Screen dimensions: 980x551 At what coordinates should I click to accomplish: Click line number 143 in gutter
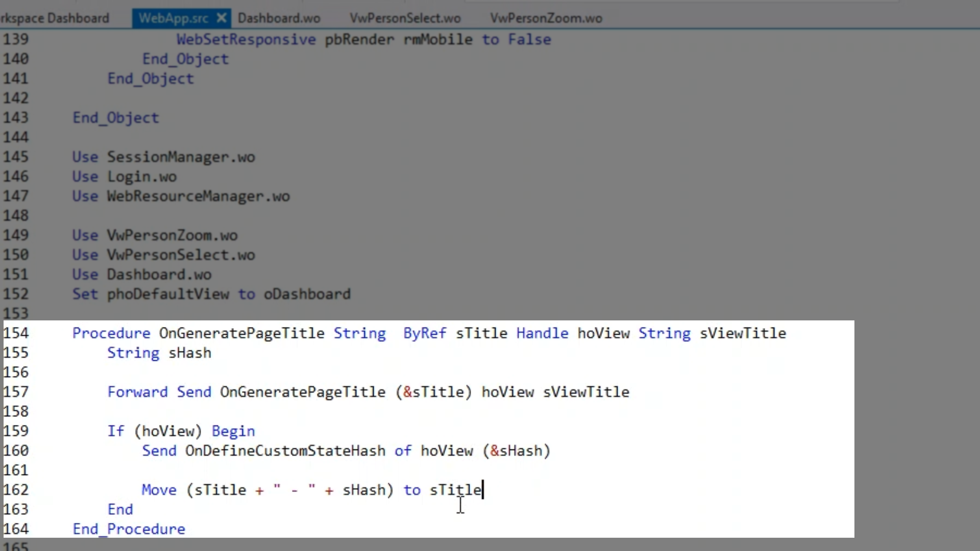click(16, 118)
